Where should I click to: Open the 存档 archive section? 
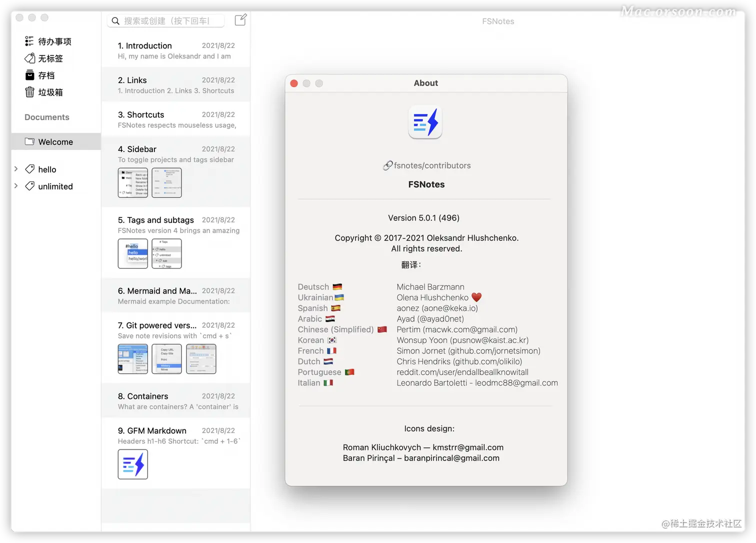point(46,75)
